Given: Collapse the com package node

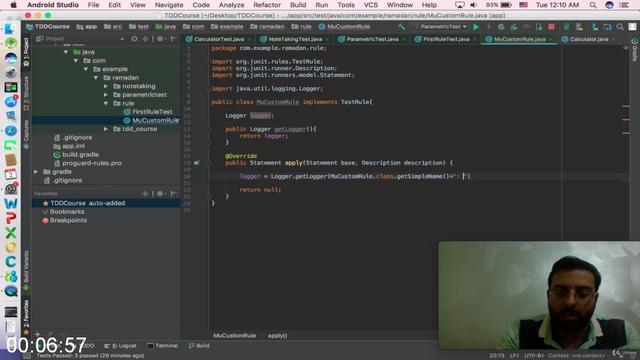Looking at the screenshot, I should coord(76,60).
